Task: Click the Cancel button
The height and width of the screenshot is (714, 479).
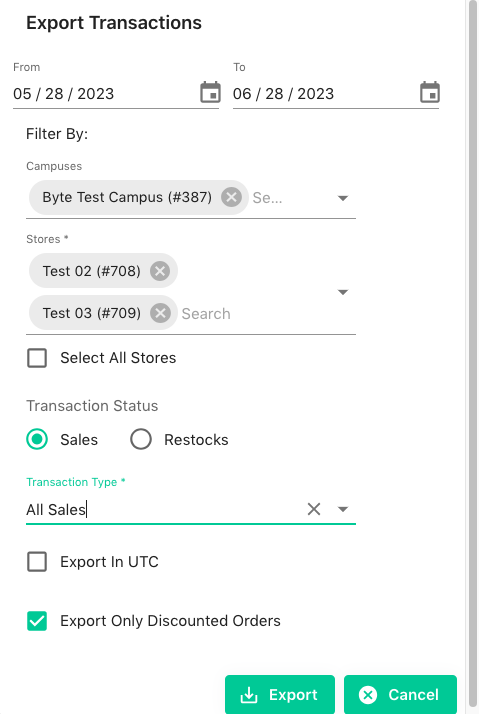Action: (400, 694)
